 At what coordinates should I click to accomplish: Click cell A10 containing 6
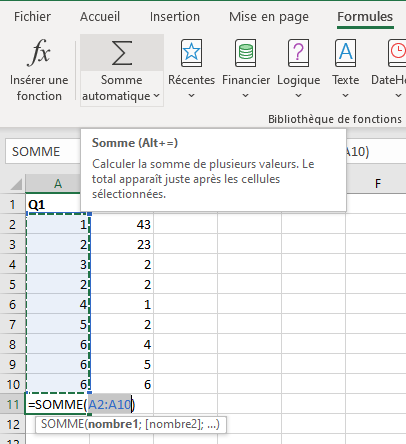pyautogui.click(x=58, y=384)
